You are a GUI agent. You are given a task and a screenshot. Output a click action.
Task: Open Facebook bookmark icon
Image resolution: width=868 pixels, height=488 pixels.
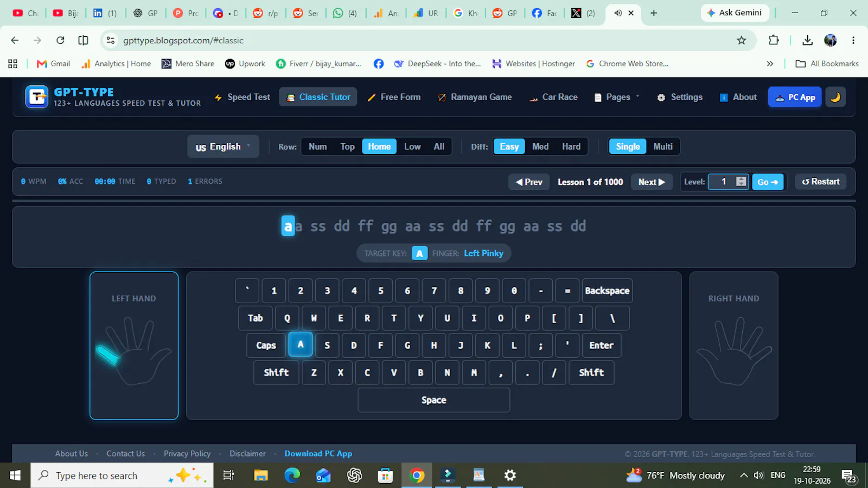[379, 64]
